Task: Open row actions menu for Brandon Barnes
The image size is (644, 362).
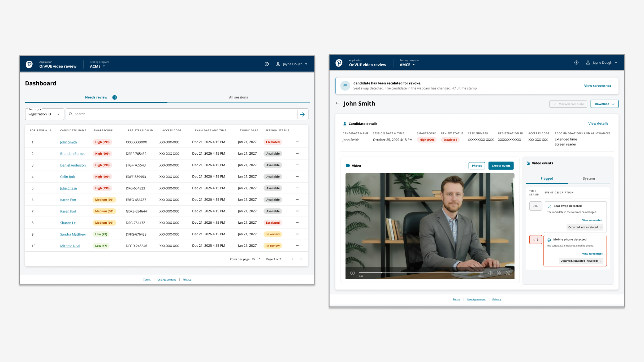Action: pyautogui.click(x=297, y=154)
